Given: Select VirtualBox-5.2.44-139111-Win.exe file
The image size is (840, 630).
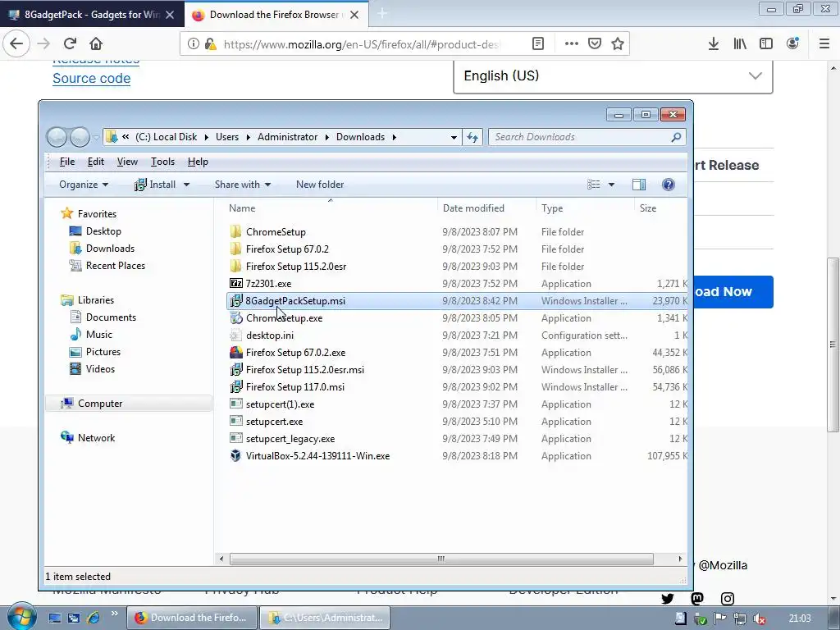Looking at the screenshot, I should click(x=317, y=456).
